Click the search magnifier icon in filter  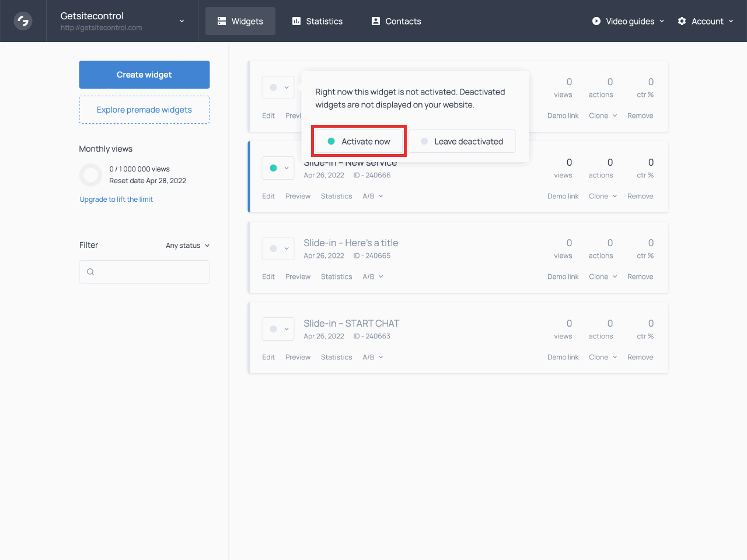tap(90, 272)
